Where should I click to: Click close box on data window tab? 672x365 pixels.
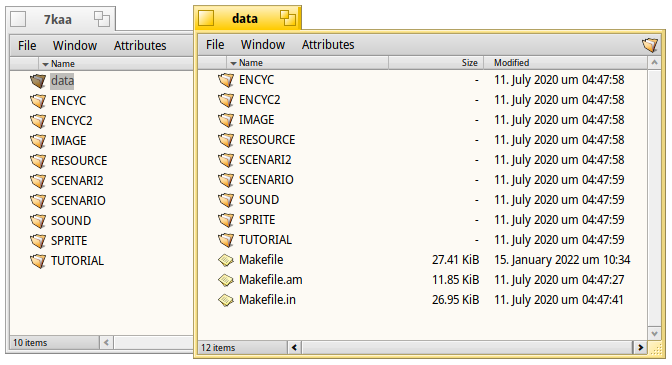click(206, 18)
